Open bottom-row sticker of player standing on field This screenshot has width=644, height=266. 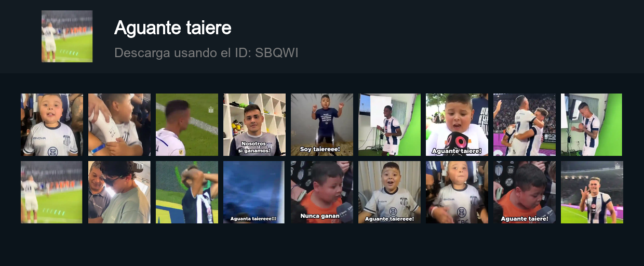point(51,192)
